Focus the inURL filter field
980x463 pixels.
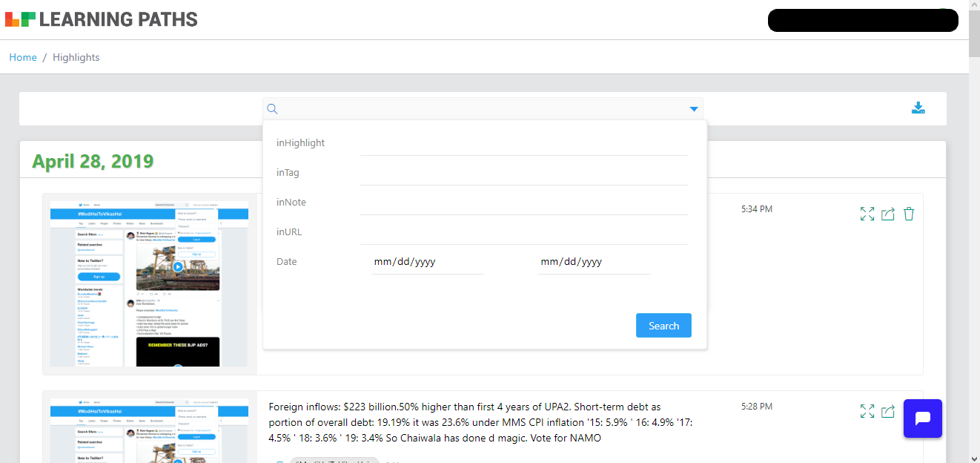click(x=523, y=232)
